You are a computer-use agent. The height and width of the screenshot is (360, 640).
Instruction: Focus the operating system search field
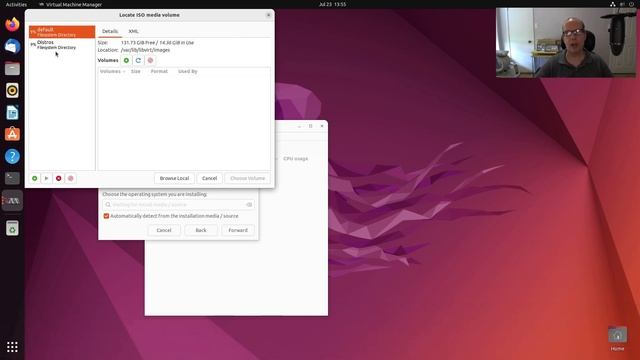178,204
